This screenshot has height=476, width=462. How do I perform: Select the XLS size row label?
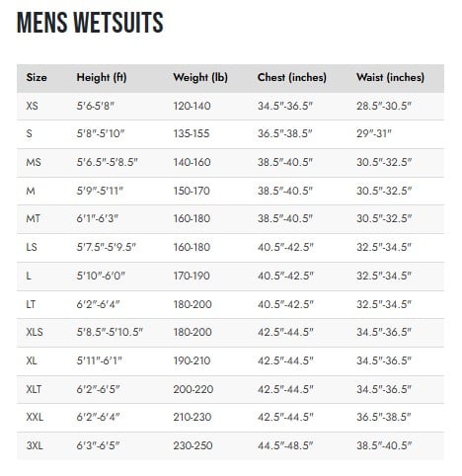click(x=35, y=332)
